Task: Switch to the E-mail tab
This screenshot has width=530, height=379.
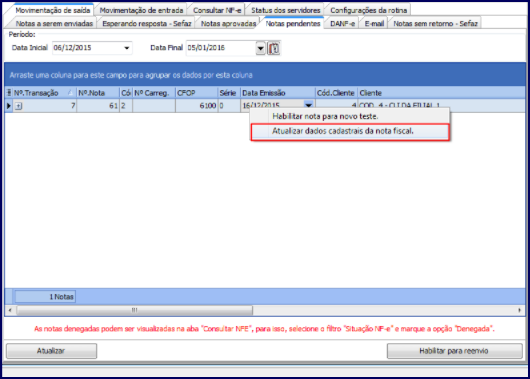Action: pyautogui.click(x=374, y=23)
